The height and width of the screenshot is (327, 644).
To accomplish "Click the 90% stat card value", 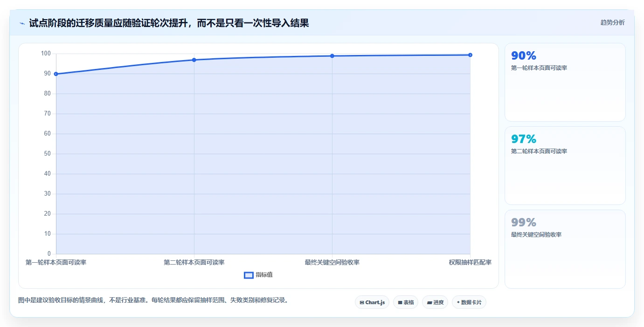I will [x=523, y=56].
